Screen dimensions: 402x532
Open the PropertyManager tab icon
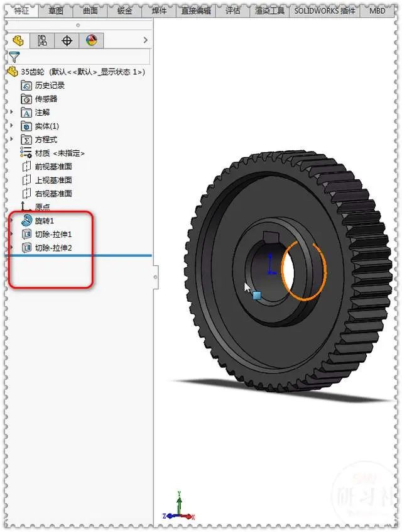coord(42,41)
